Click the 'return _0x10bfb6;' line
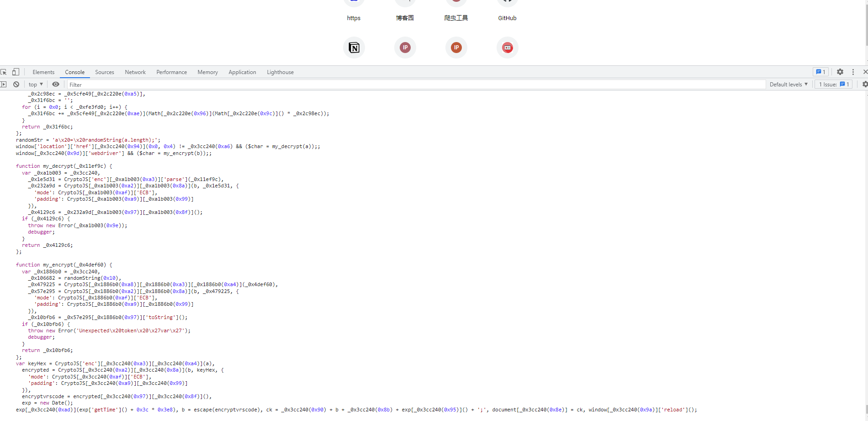 pos(47,351)
